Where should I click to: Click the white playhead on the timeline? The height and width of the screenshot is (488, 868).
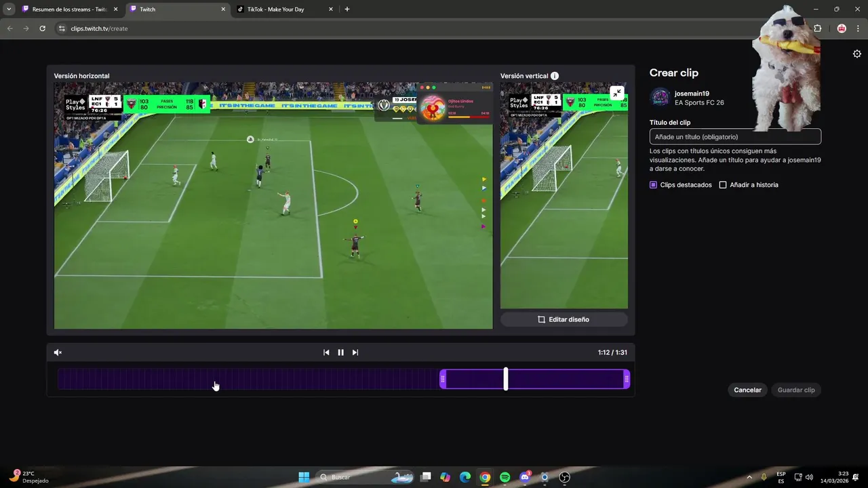[x=506, y=379]
